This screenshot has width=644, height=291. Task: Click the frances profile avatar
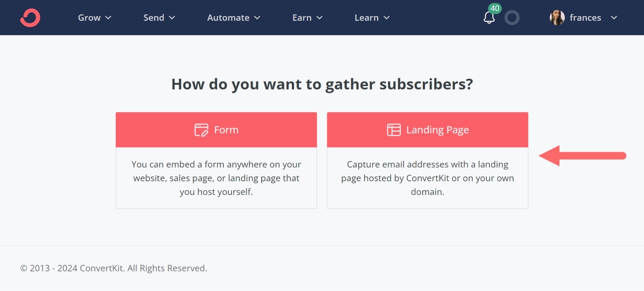(x=557, y=18)
